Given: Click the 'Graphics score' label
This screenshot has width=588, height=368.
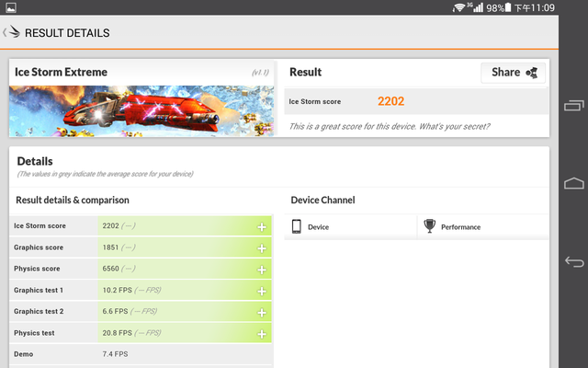Looking at the screenshot, I should (39, 247).
